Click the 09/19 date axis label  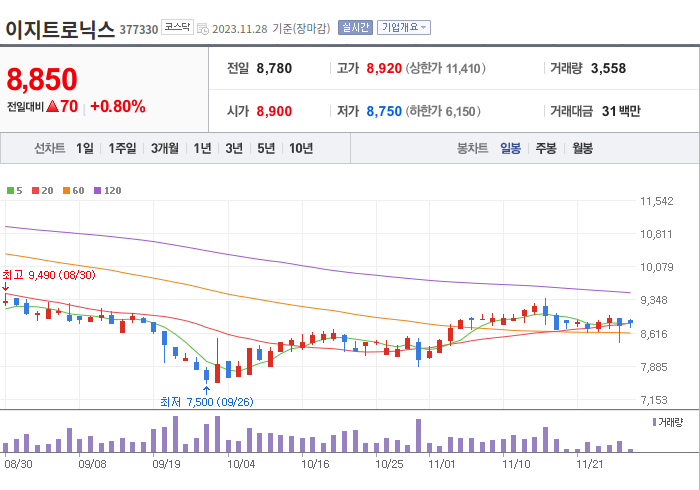tap(167, 464)
